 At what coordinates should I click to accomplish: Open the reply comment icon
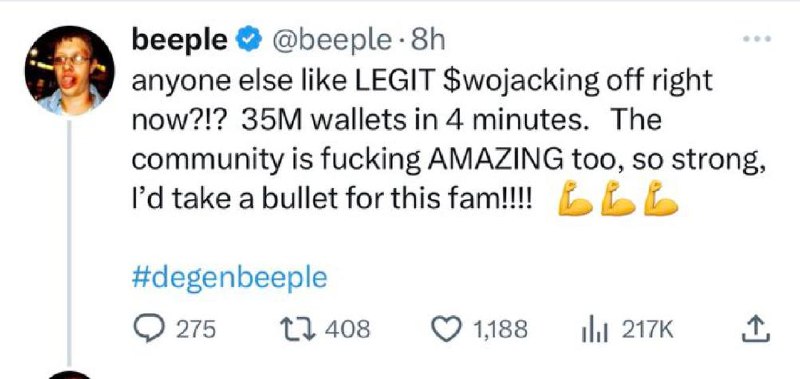(x=148, y=329)
